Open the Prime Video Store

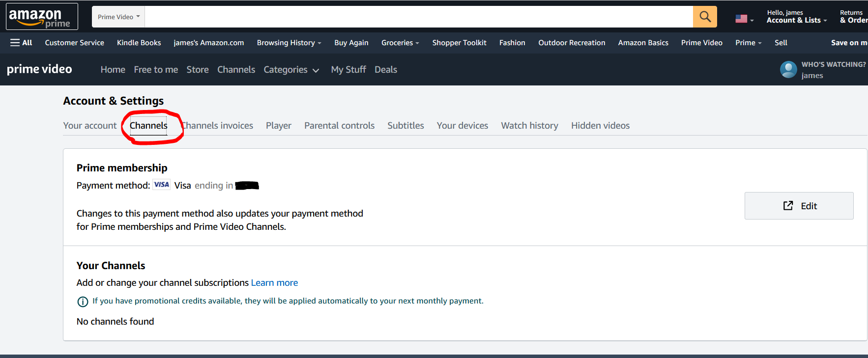(x=198, y=70)
